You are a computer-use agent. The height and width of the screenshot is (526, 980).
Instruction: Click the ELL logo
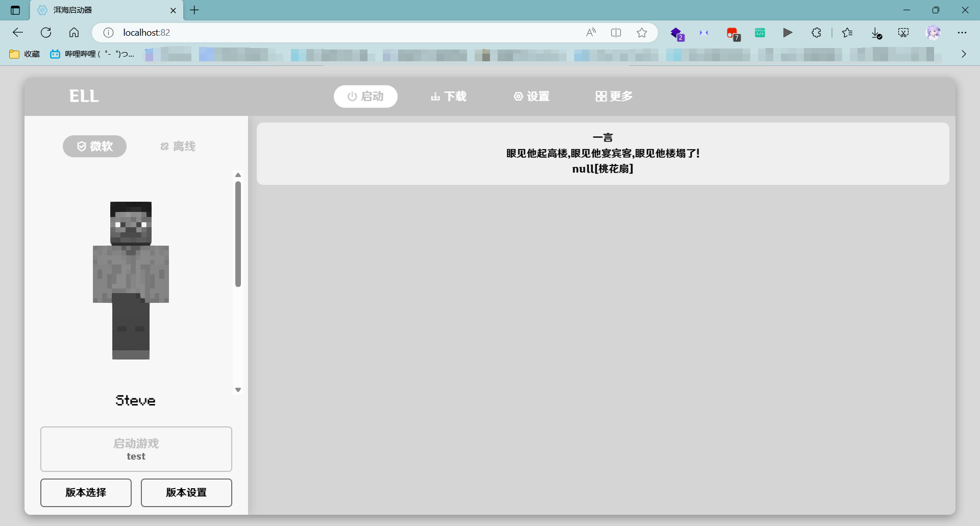pos(84,96)
